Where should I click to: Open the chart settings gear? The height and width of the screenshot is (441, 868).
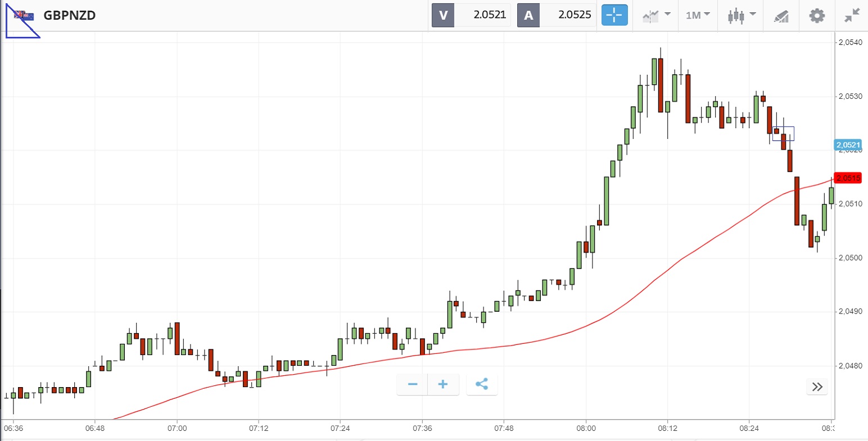pos(817,15)
